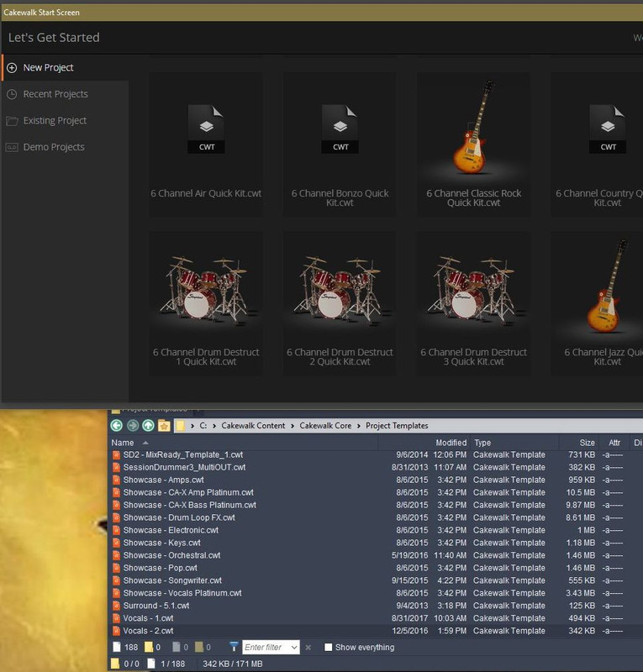Viewport: 643px width, 672px height.
Task: Sort file list by Modified column
Action: pos(451,443)
